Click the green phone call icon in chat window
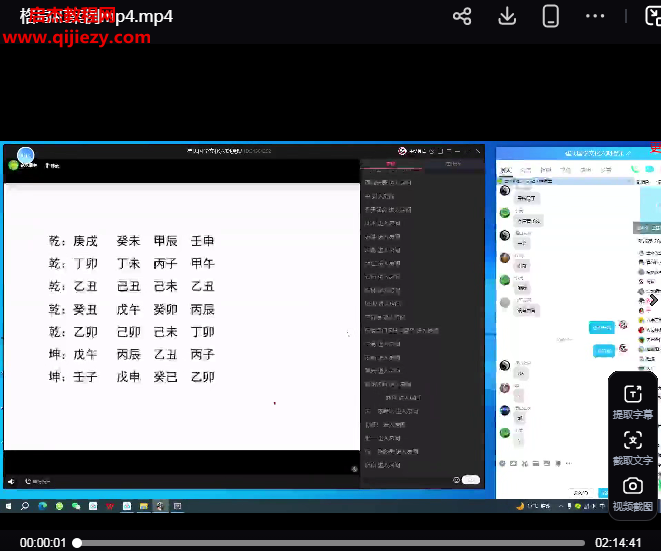This screenshot has height=551, width=661. (634, 170)
